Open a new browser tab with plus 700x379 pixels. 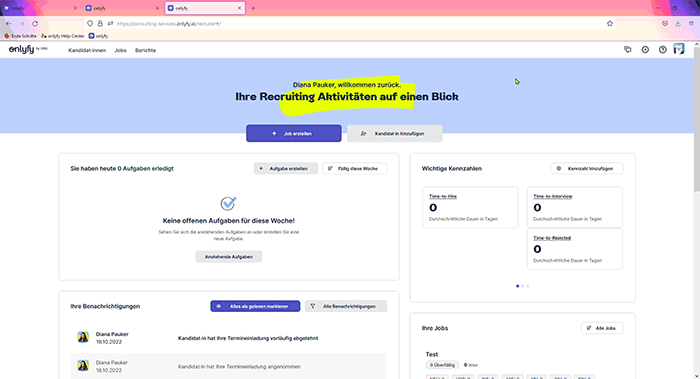(253, 8)
